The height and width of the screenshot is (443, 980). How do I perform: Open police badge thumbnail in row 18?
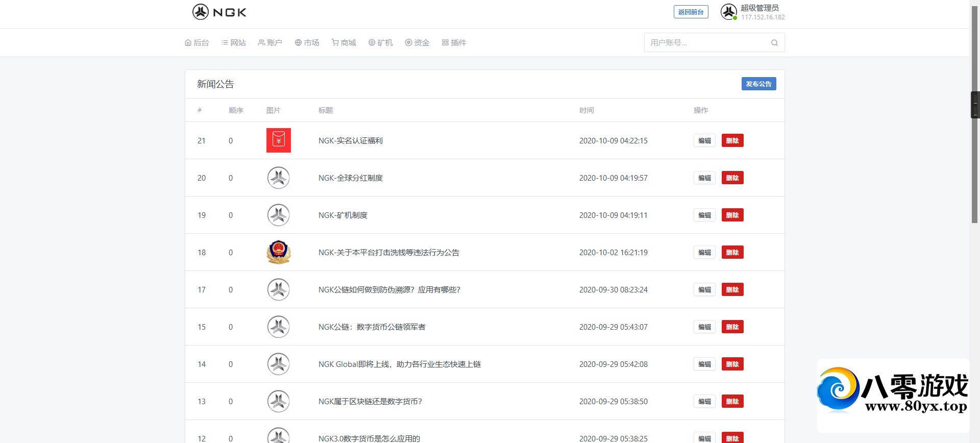tap(279, 252)
